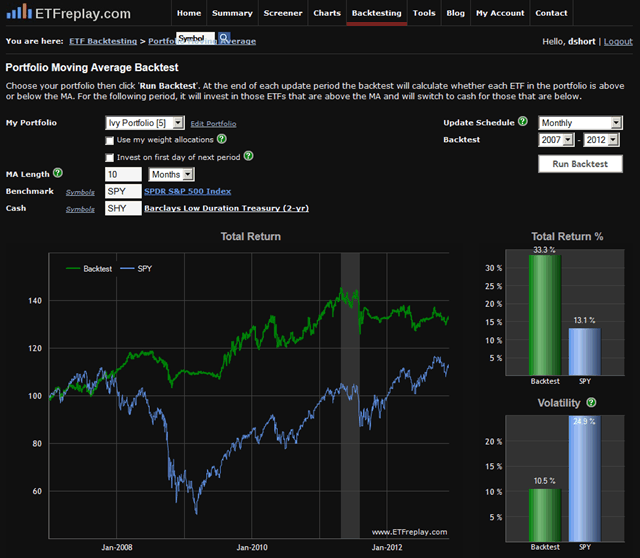Viewport: 640px width, 558px height.
Task: Open the SPDR S&P 500 Index link
Action: (x=187, y=191)
